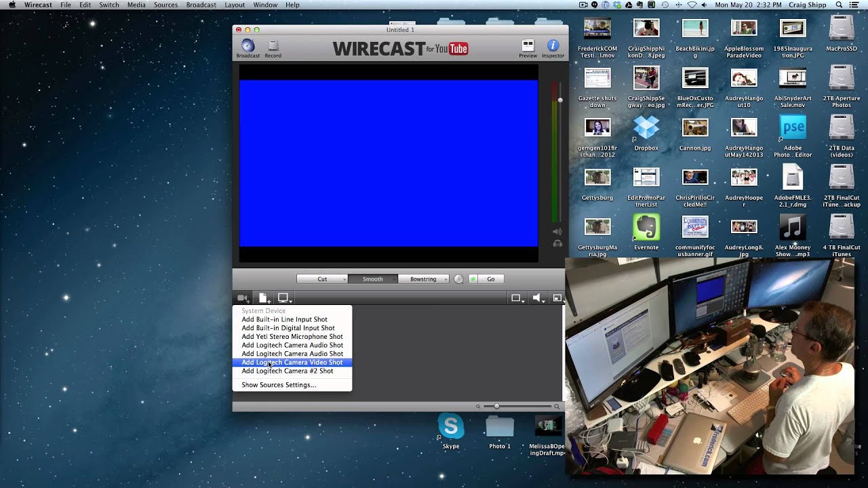Select the 2TB Aperture Photos drive

tap(842, 78)
